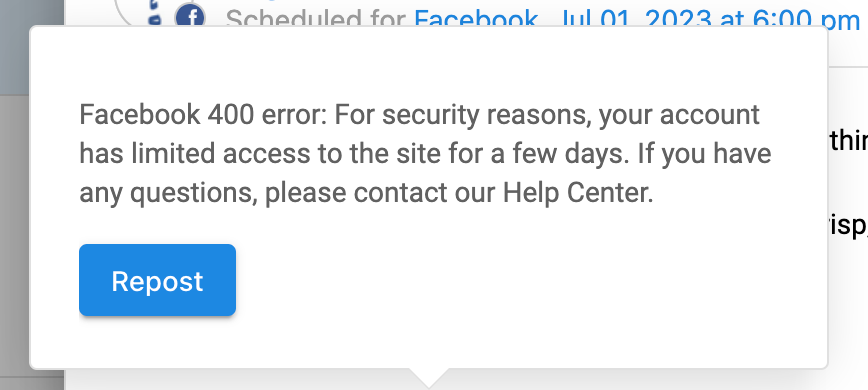This screenshot has height=390, width=868.
Task: Click the blue Repost button
Action: [157, 280]
